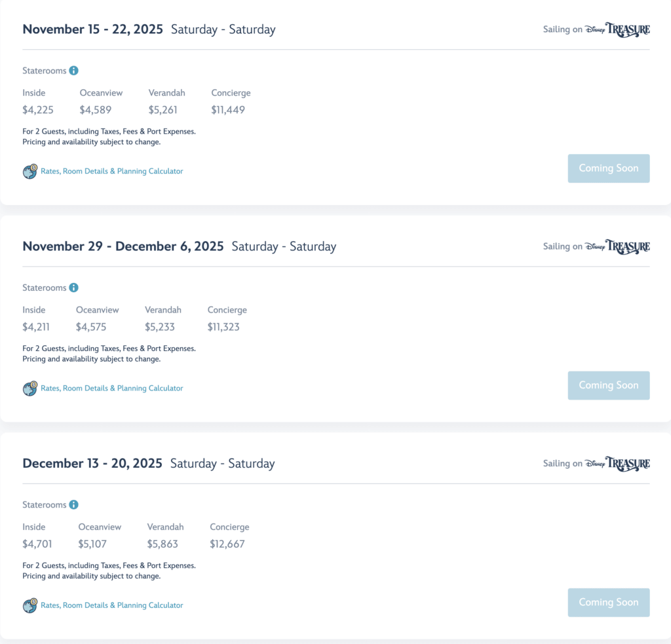Click Staterooms info icon for November 15 sailing
This screenshot has width=671, height=644.
pos(74,71)
